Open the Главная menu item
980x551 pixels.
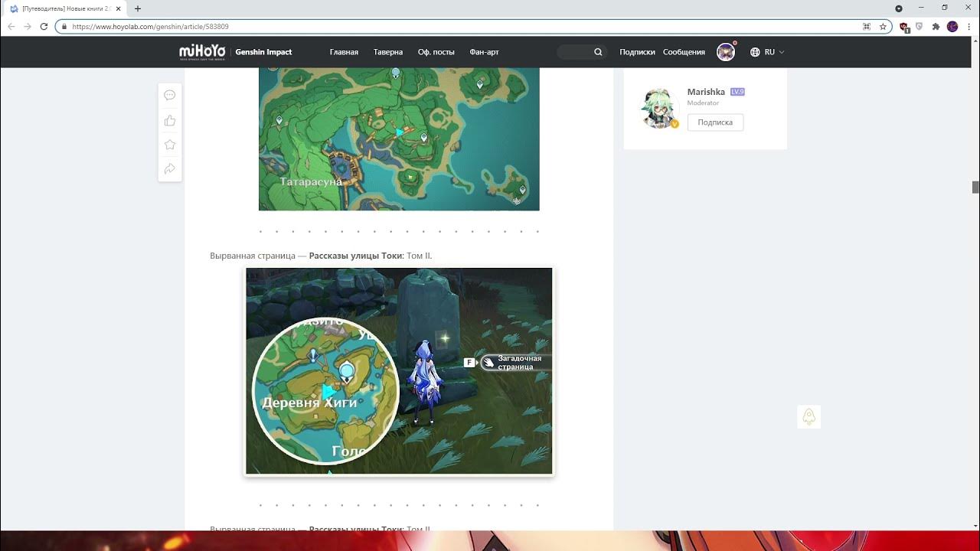pos(344,52)
